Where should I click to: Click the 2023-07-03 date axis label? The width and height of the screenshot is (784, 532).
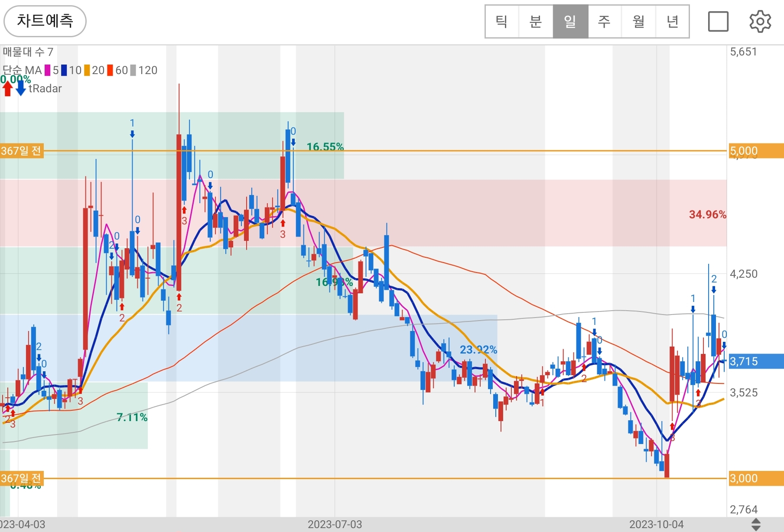click(x=335, y=524)
